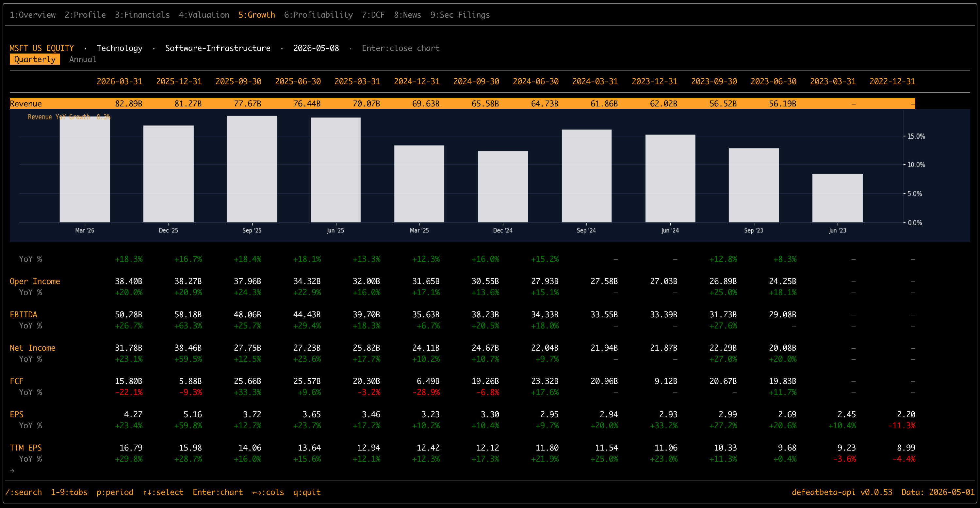
Task: Click the Jun '25 chart bar
Action: (335, 170)
